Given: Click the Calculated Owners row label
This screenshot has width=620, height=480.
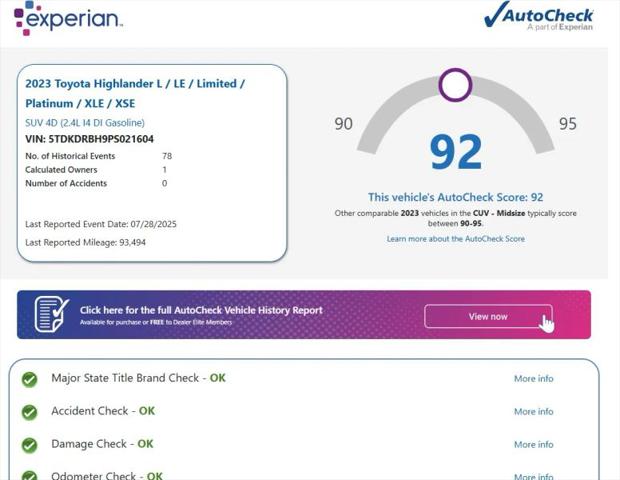Looking at the screenshot, I should pyautogui.click(x=61, y=170).
